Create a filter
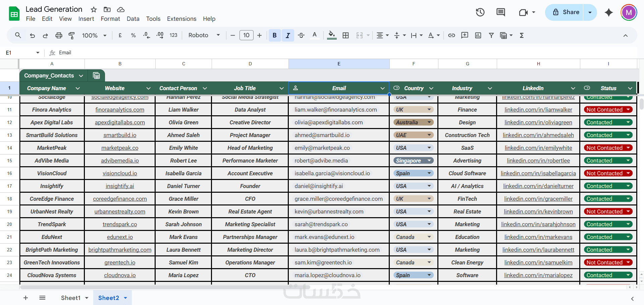The image size is (644, 305). (491, 35)
